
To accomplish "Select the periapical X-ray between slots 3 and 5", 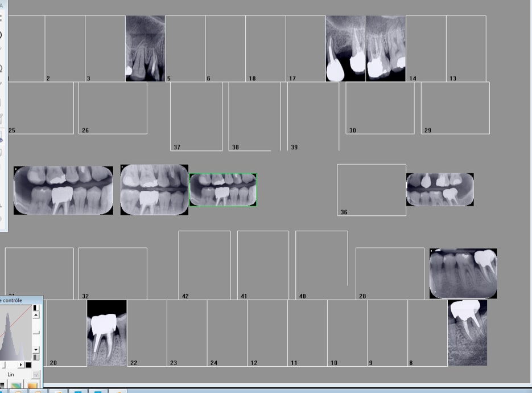I will point(145,48).
